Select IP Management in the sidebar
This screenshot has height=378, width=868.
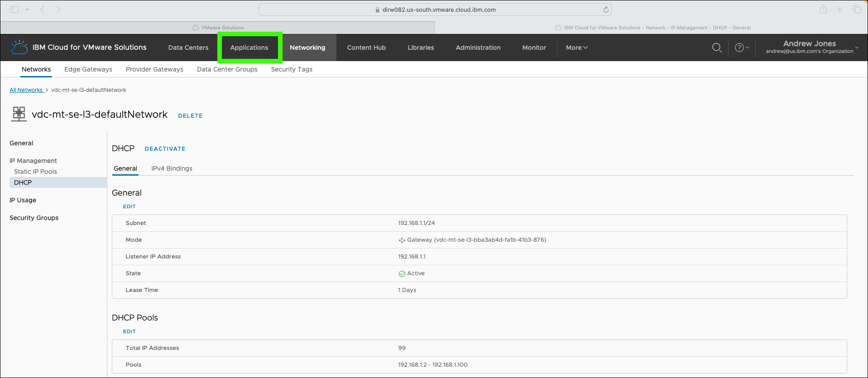[33, 161]
